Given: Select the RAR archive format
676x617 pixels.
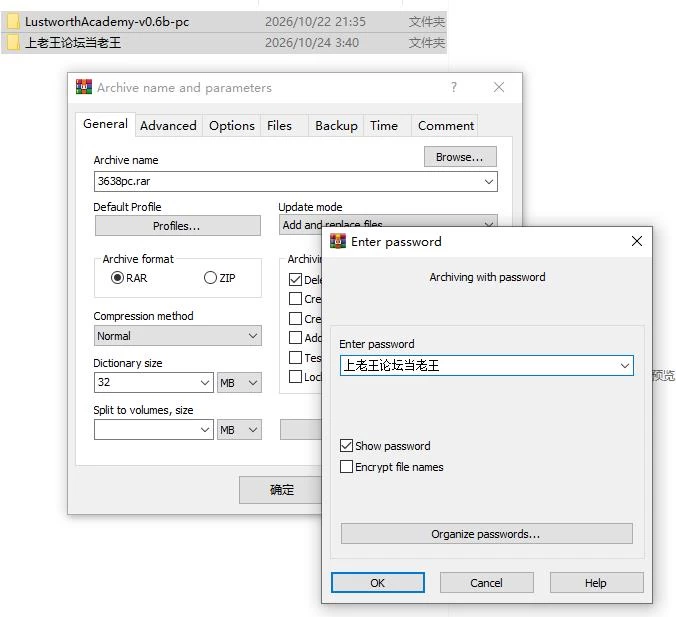Looking at the screenshot, I should (117, 278).
